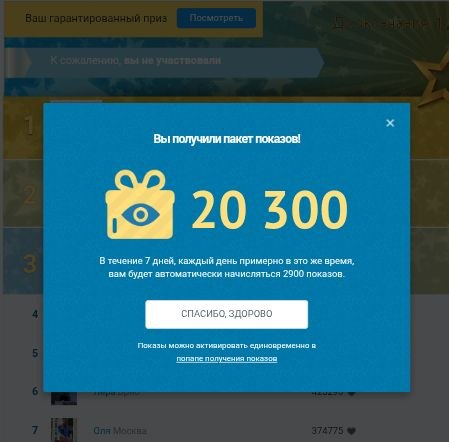Open Оля Москва profile name

pos(120,431)
